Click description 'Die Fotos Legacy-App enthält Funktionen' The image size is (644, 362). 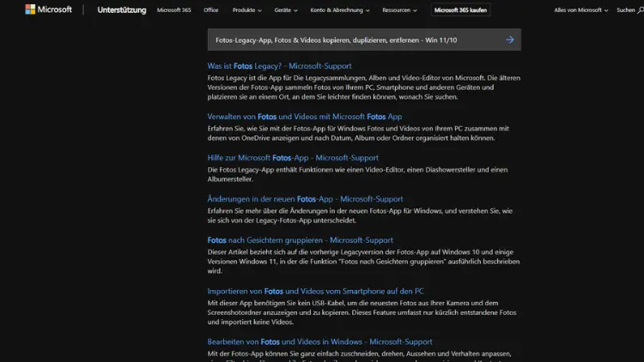pyautogui.click(x=357, y=174)
